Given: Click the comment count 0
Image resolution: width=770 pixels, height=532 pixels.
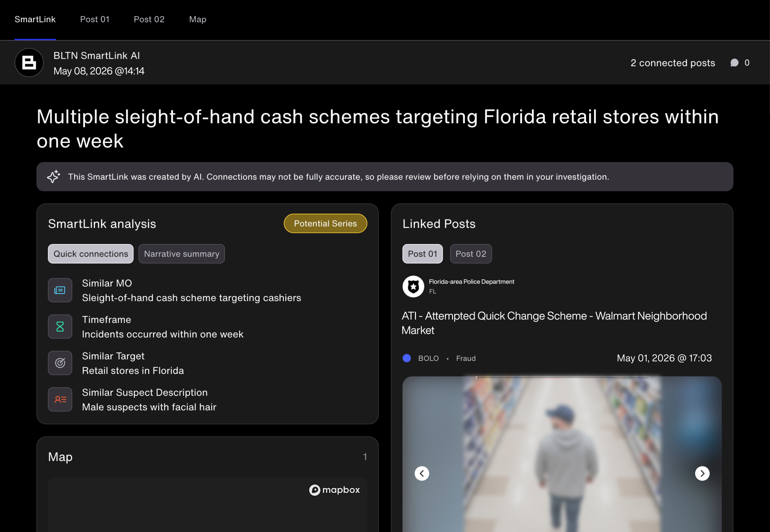Looking at the screenshot, I should (x=747, y=63).
